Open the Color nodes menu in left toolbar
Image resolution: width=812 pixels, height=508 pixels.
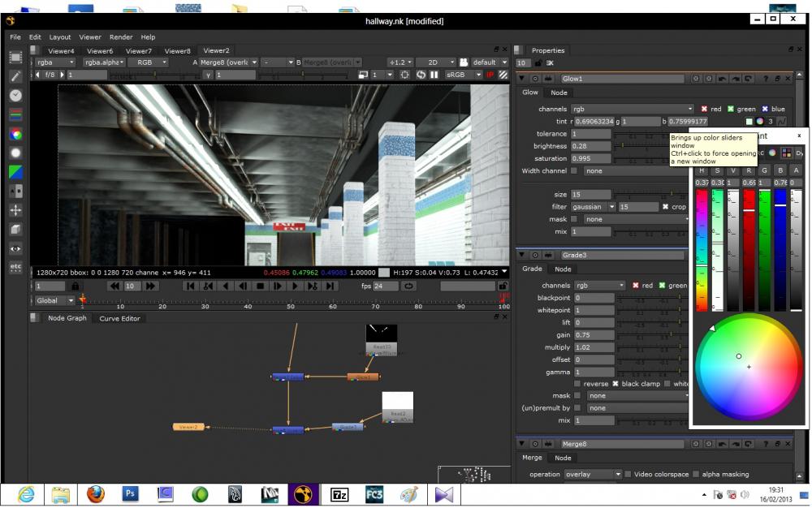click(15, 134)
